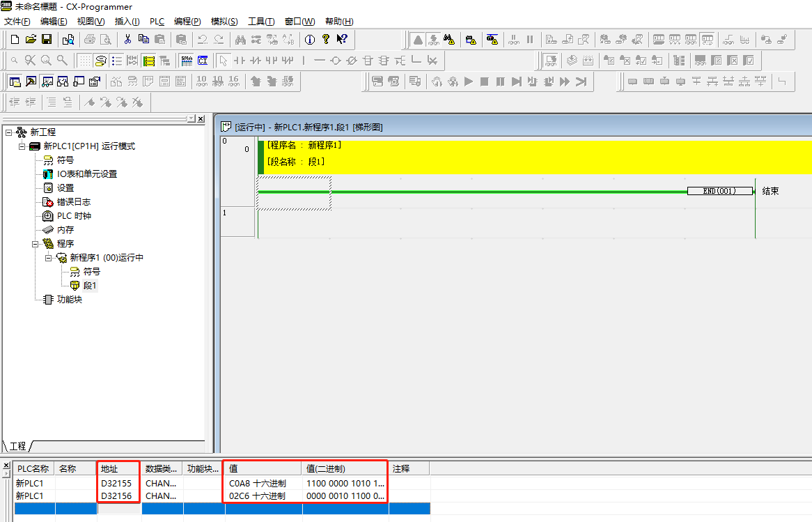Open the 文件 menu

(x=17, y=21)
